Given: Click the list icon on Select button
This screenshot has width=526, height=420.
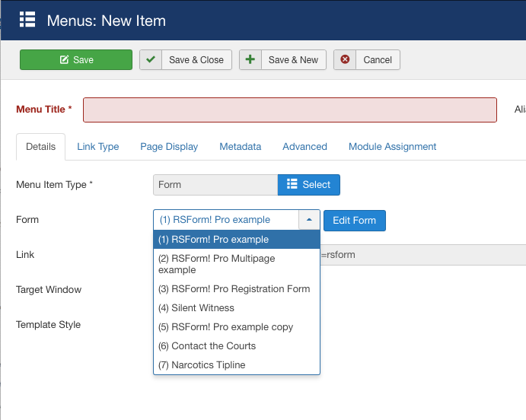Looking at the screenshot, I should coord(292,185).
